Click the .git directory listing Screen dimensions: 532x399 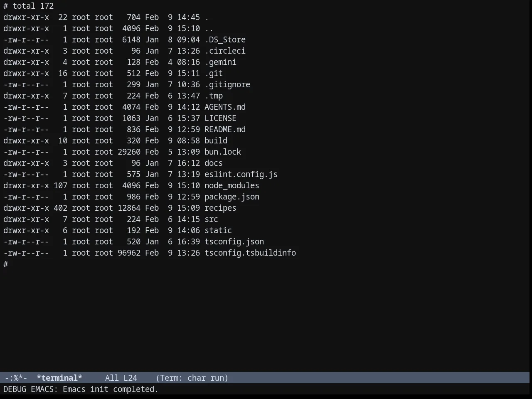(214, 73)
